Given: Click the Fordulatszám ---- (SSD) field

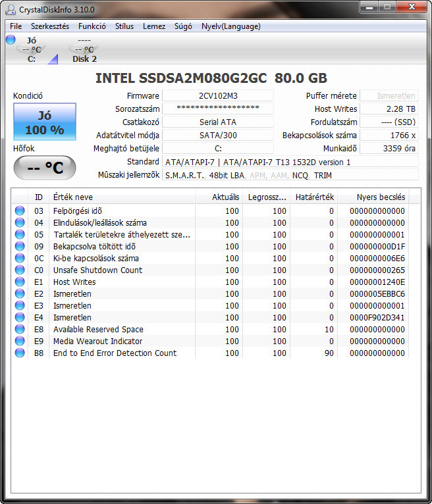Looking at the screenshot, I should pyautogui.click(x=389, y=122).
